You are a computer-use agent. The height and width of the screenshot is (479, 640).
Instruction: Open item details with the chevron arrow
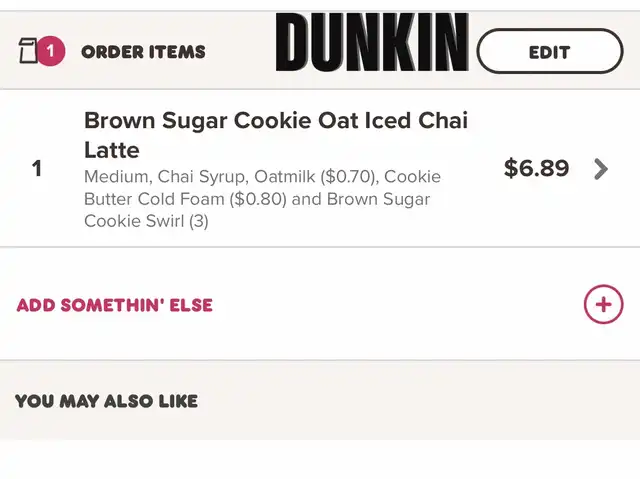pos(601,169)
